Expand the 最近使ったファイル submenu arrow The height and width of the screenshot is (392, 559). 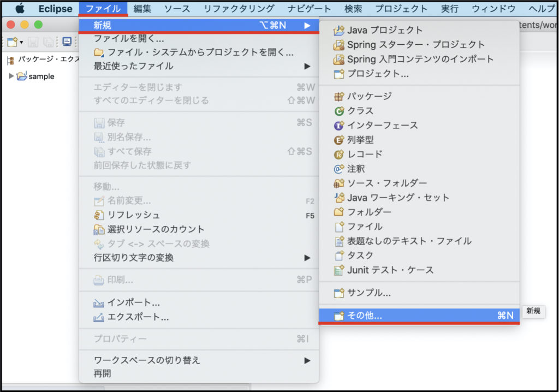pyautogui.click(x=307, y=67)
